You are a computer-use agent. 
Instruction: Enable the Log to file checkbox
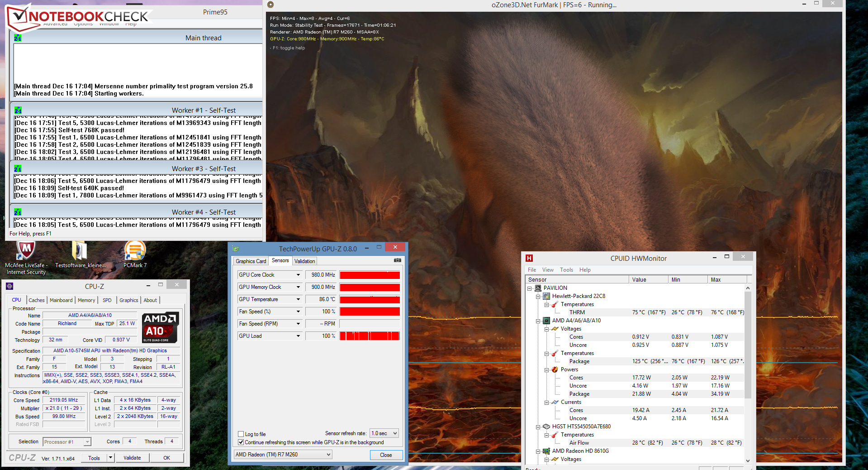pyautogui.click(x=241, y=434)
